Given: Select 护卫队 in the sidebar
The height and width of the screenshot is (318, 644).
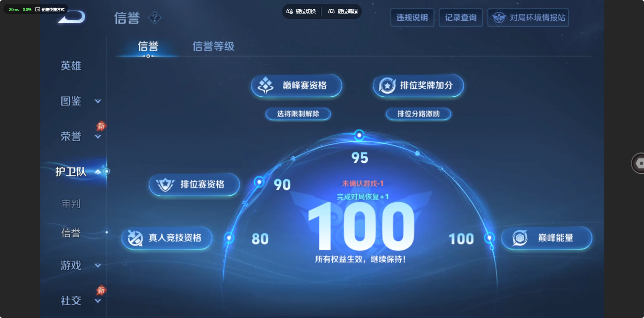Looking at the screenshot, I should [71, 171].
